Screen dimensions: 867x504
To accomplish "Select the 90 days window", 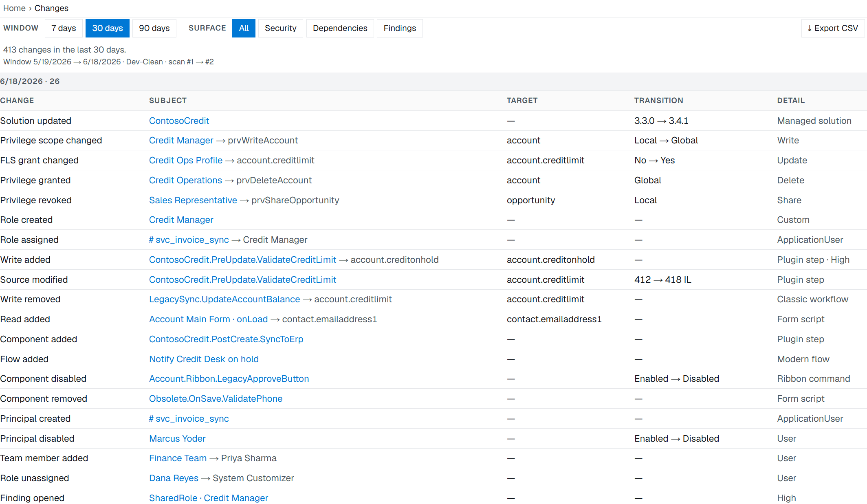I will [154, 28].
